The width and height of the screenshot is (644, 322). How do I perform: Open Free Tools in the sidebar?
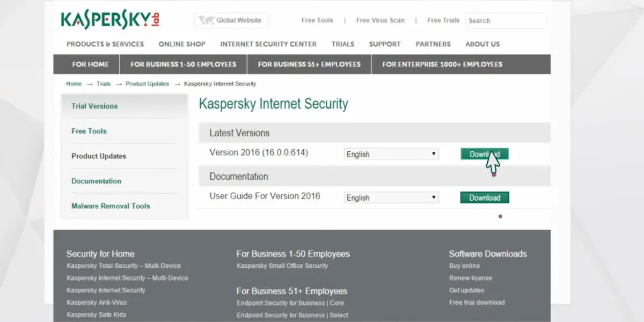point(89,131)
